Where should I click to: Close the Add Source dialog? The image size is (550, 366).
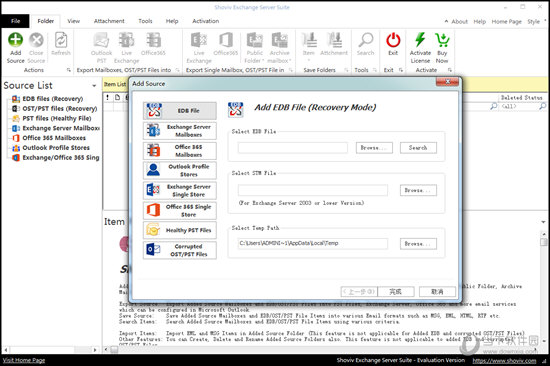447,82
